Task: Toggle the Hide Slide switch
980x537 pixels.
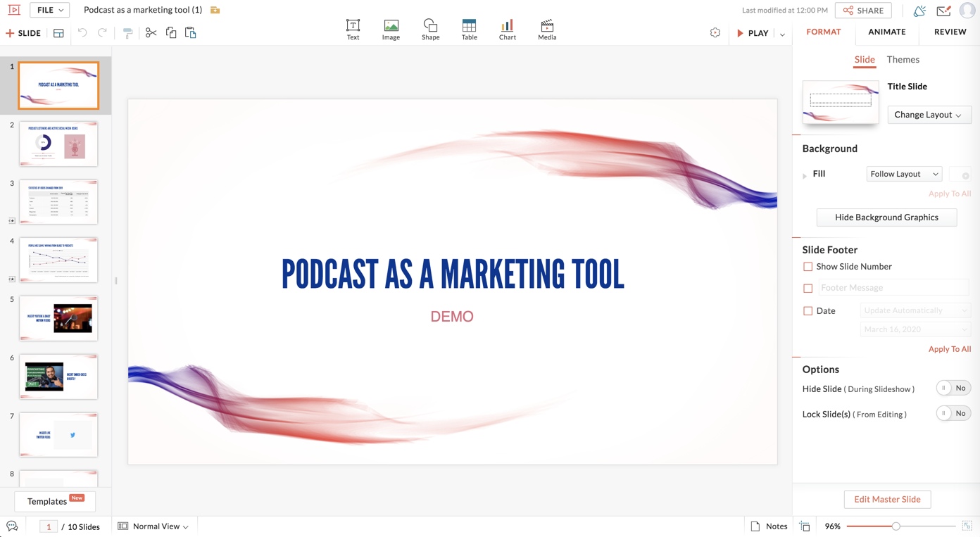Action: [x=953, y=388]
